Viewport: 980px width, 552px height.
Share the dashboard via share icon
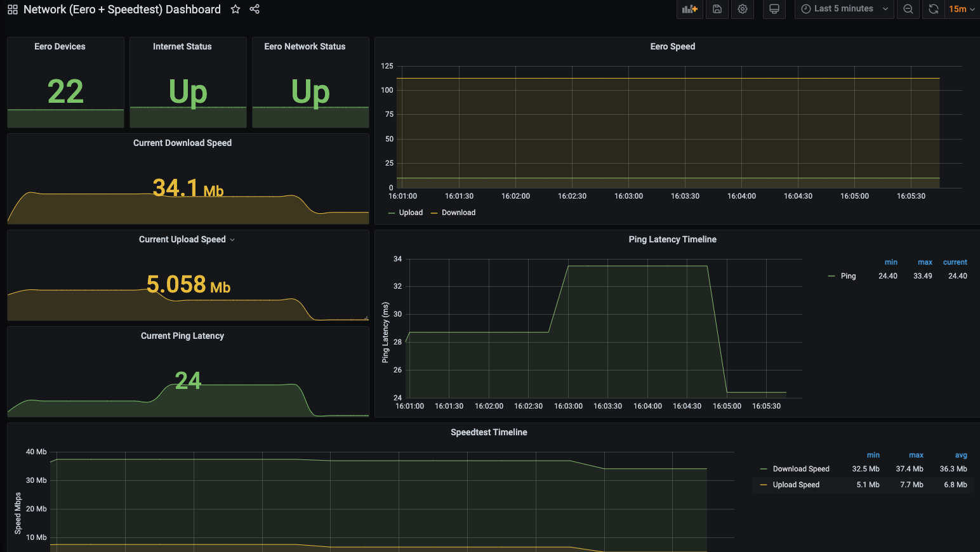(255, 10)
